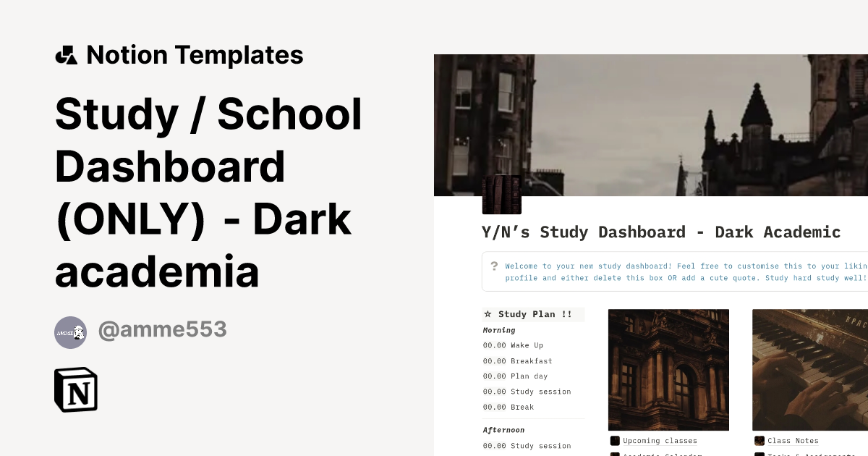Open the Class Notes page link
Image resolution: width=868 pixels, height=456 pixels.
(793, 441)
